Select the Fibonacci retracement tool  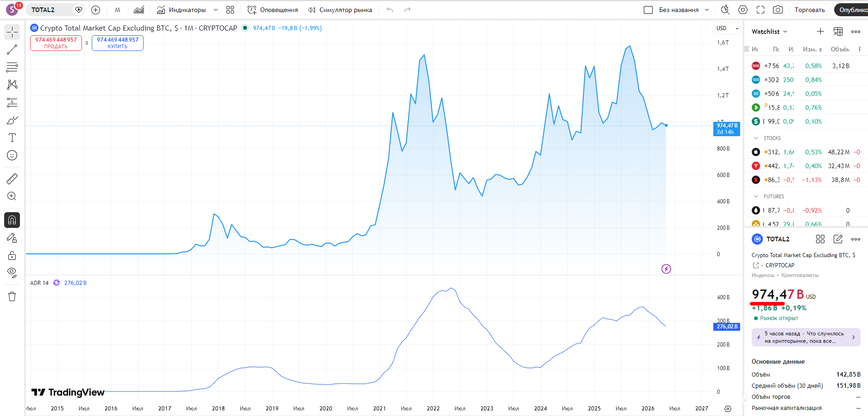tap(12, 67)
